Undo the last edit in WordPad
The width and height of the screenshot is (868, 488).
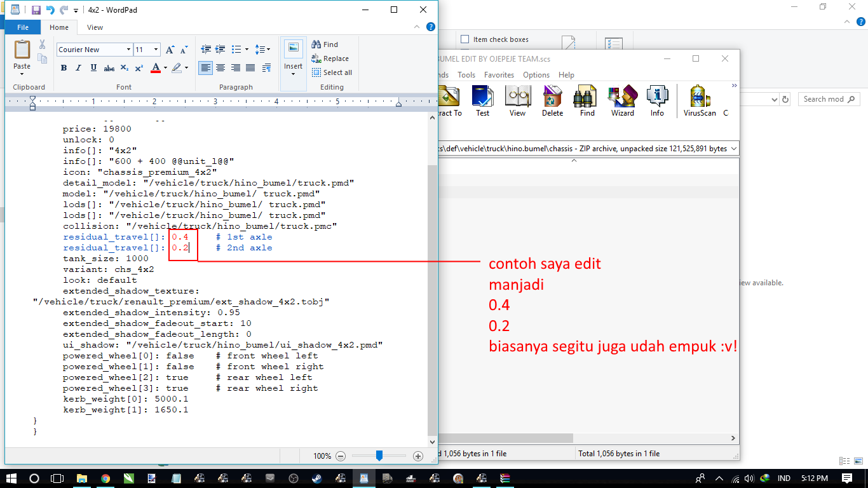pyautogui.click(x=50, y=10)
